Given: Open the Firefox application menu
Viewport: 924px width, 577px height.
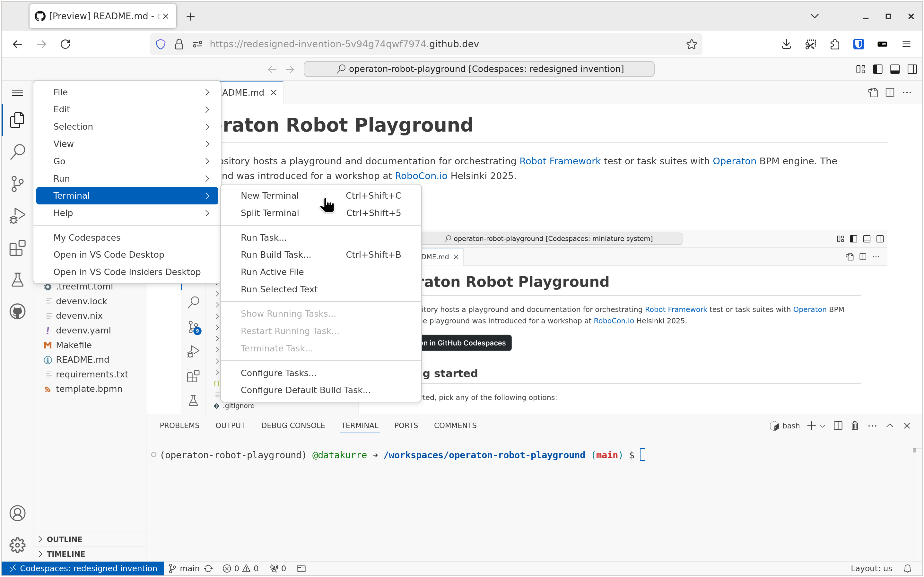Looking at the screenshot, I should click(906, 44).
